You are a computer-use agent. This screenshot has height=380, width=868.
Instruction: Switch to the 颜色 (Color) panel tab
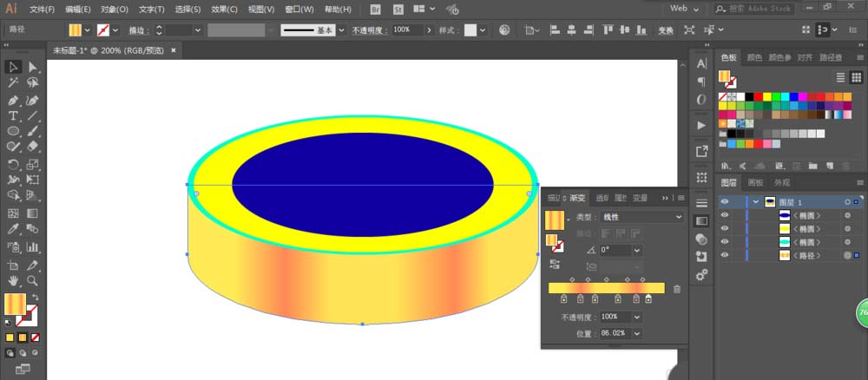(x=755, y=57)
